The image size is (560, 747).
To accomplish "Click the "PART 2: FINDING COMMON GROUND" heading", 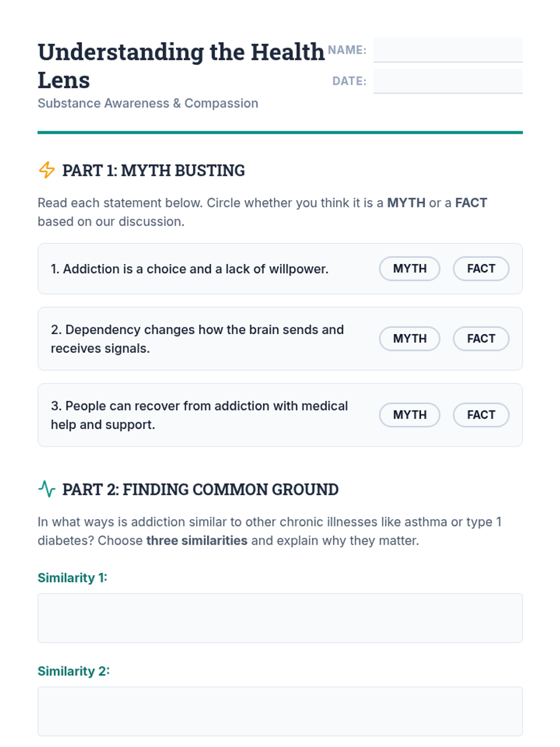I will 200,489.
